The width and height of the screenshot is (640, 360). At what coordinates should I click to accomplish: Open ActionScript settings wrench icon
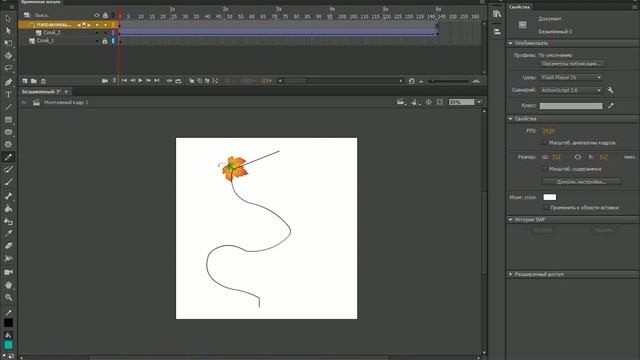(x=611, y=90)
